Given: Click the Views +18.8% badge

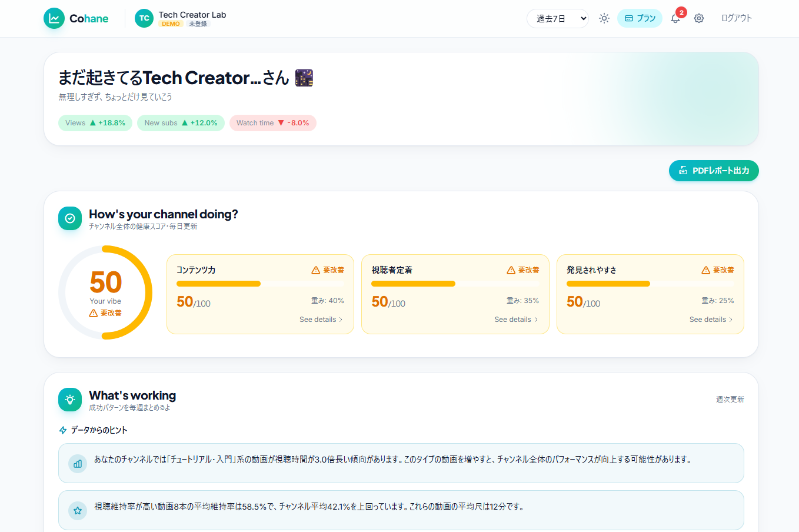Looking at the screenshot, I should coord(95,123).
